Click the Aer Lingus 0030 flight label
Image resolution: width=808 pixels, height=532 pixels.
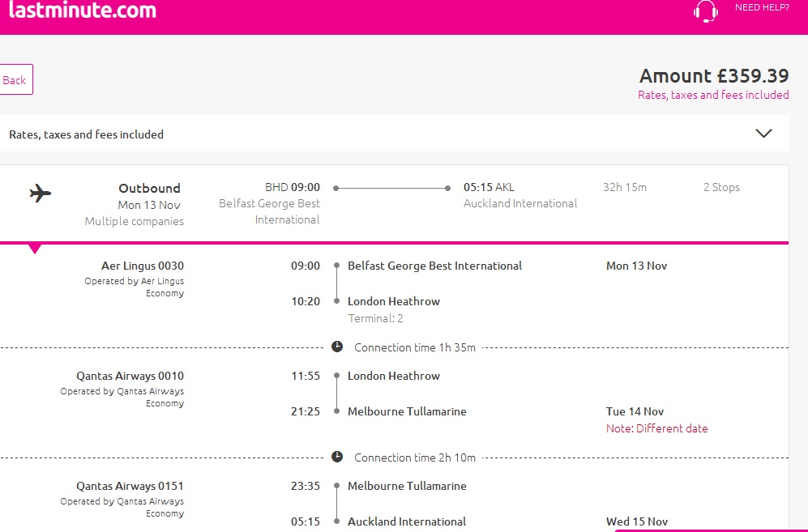pos(142,266)
